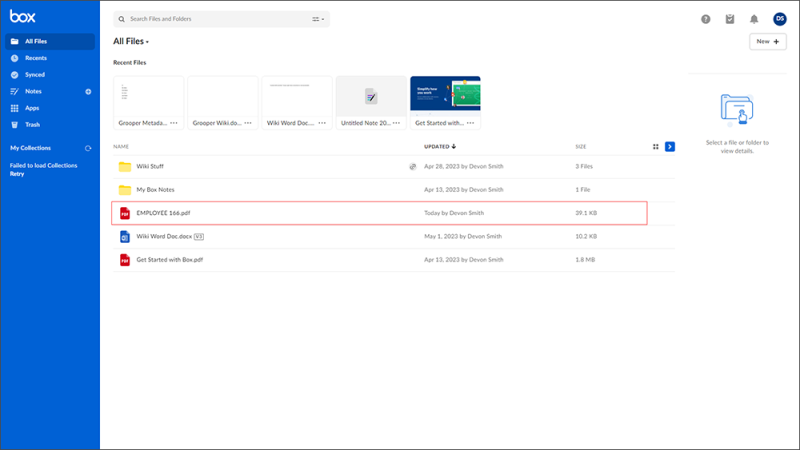Click '3 Files' size cell
Viewport: 800px width, 450px height.
click(584, 166)
